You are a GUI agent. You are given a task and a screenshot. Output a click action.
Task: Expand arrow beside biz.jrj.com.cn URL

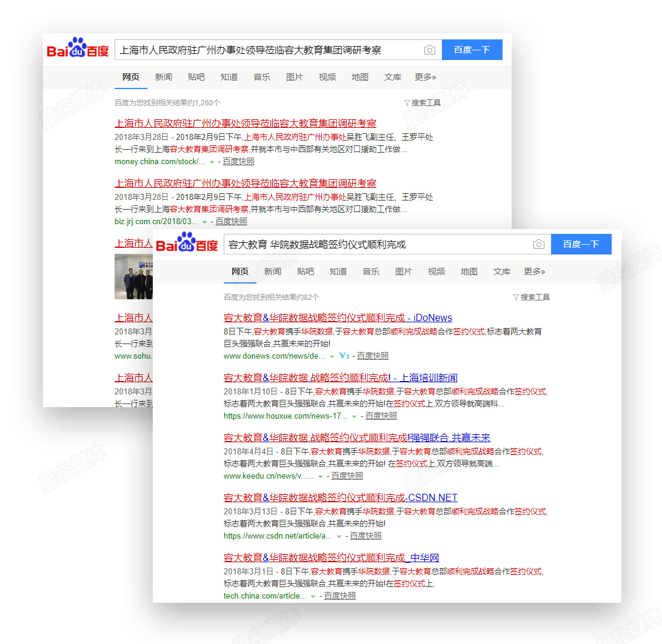tap(205, 222)
